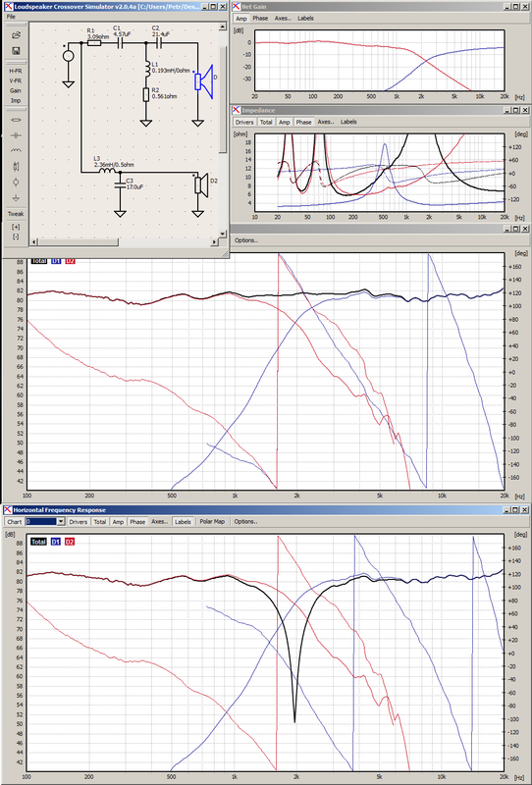Image resolution: width=532 pixels, height=785 pixels.
Task: Select capacitor C1 in the schematic
Action: tap(120, 43)
